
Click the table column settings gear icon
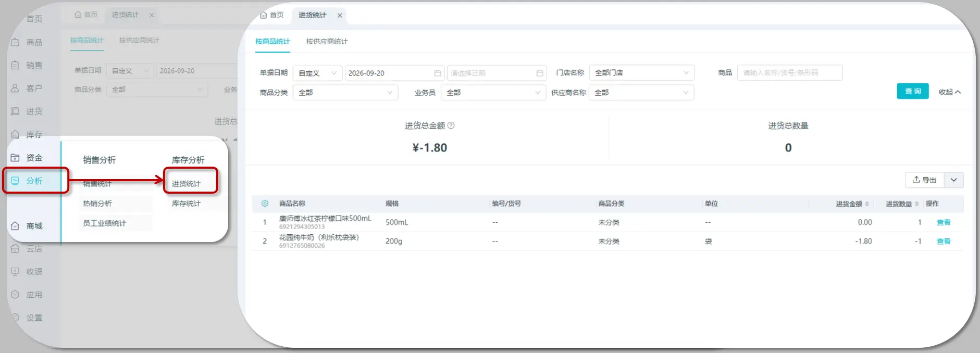pos(265,204)
